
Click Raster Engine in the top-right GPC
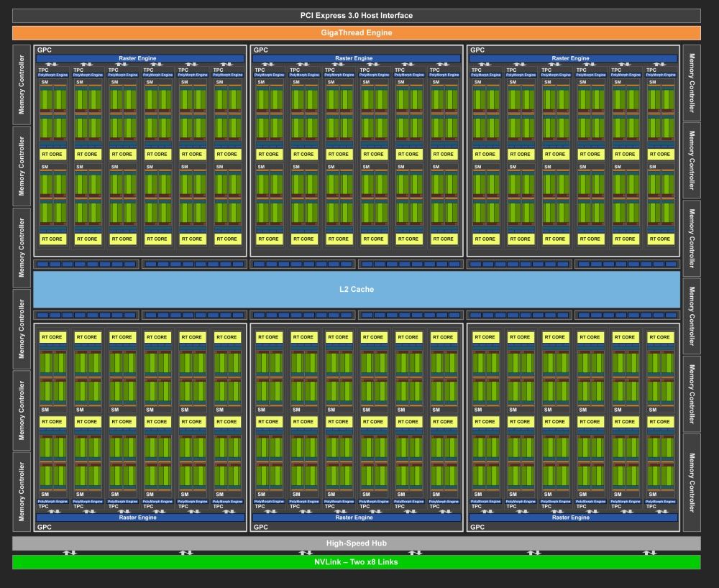point(573,58)
